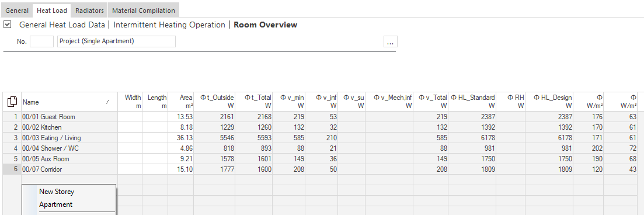
Task: Click row number 6 header
Action: pos(12,169)
